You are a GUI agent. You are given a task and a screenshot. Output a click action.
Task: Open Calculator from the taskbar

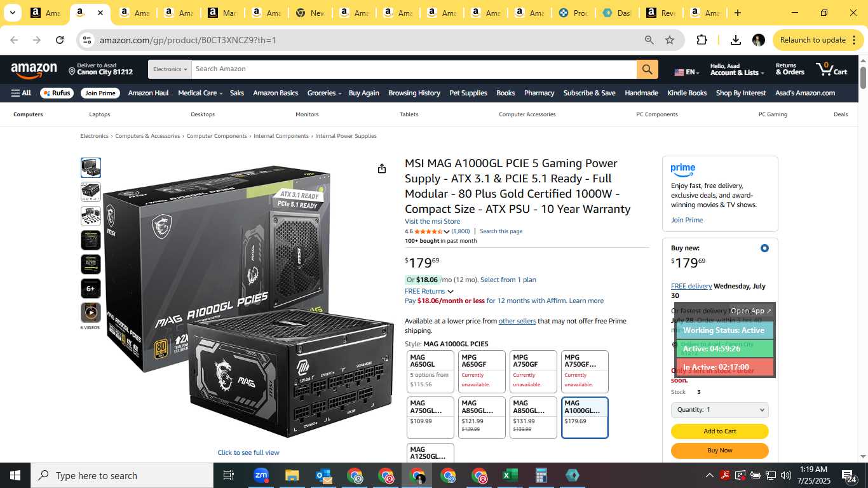[541, 475]
